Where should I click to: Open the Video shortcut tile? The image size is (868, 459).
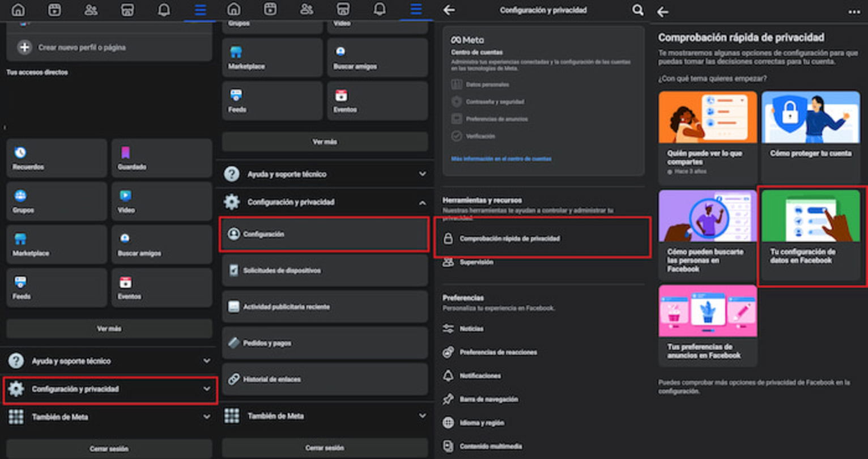click(x=161, y=202)
